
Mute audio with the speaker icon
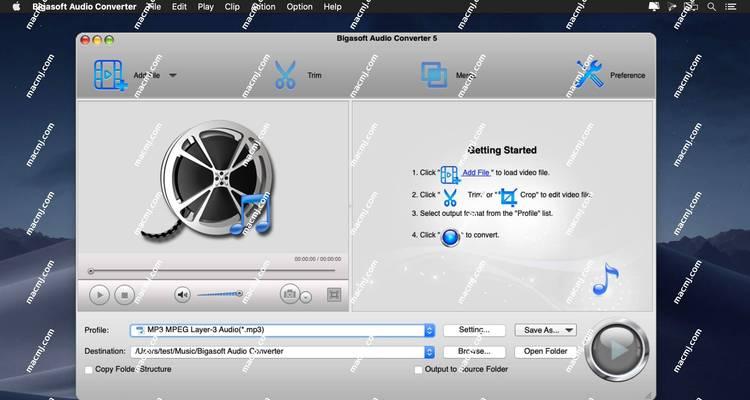tap(182, 295)
